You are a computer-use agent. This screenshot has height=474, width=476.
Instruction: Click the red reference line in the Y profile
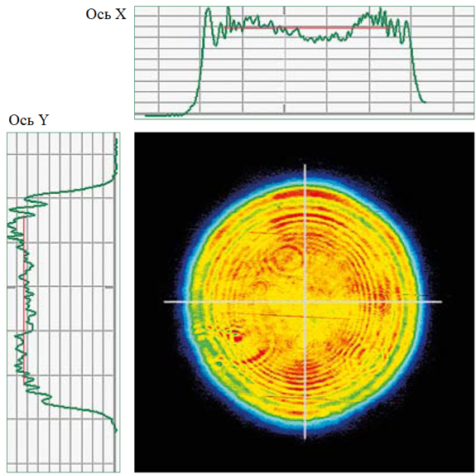coord(24,301)
